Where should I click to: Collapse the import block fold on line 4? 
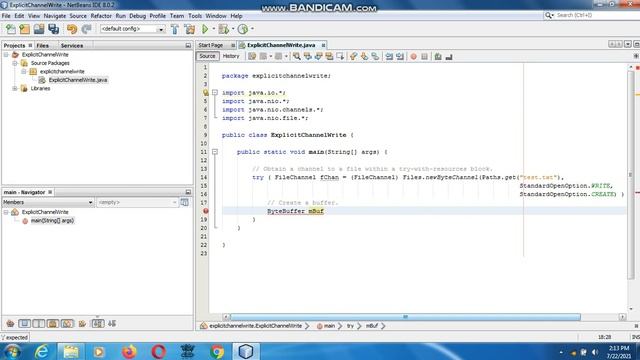(215, 93)
